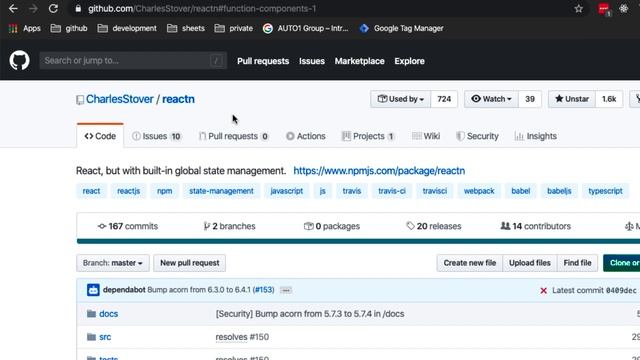The height and width of the screenshot is (360, 640).
Task: Open Pull requests in top navigation
Action: 263,61
